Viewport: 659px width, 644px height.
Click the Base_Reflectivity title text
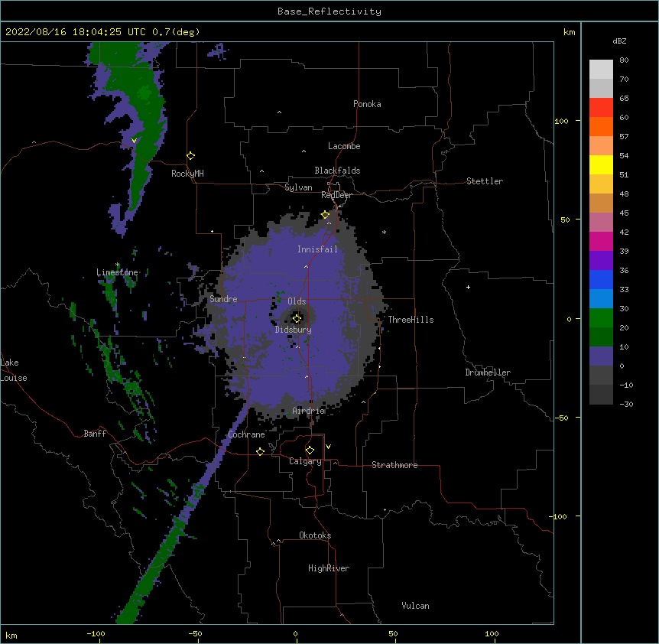click(329, 11)
